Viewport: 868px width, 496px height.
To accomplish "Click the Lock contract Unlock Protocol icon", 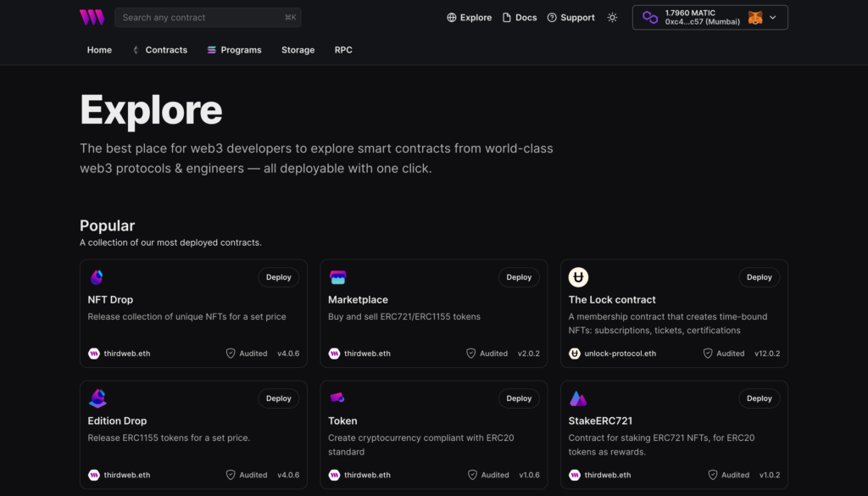I will point(578,276).
